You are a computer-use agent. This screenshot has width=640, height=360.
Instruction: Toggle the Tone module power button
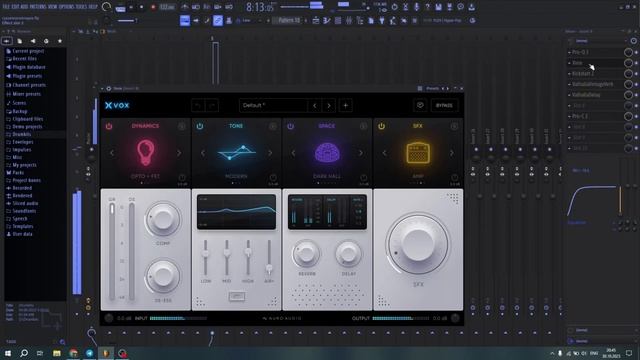click(200, 126)
